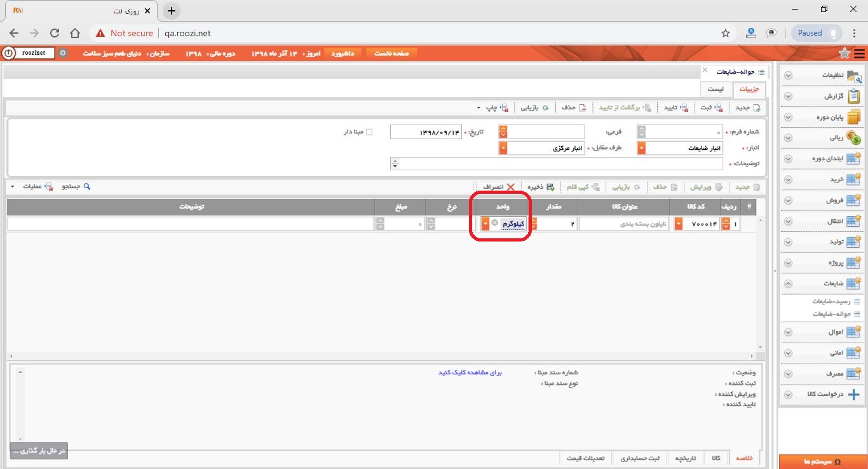Switch to the لیست list tab
This screenshot has height=469, width=868.
coord(715,90)
